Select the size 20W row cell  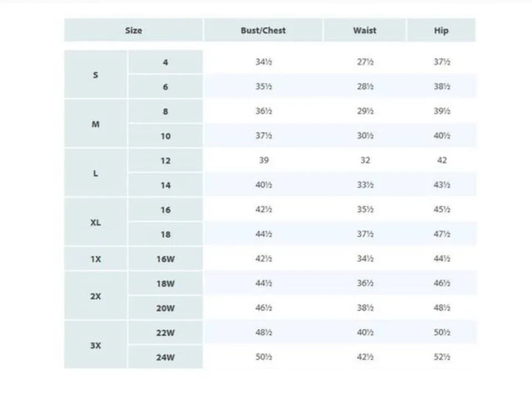pos(166,308)
